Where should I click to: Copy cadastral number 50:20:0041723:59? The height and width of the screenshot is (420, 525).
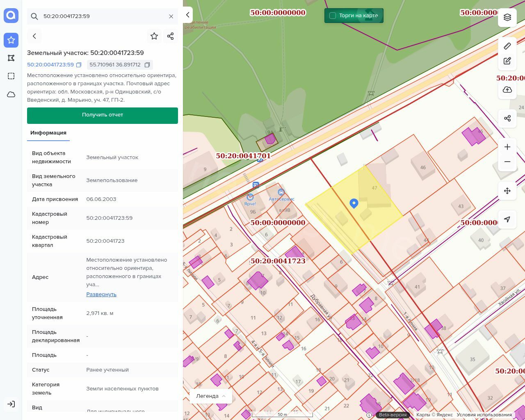coord(79,65)
